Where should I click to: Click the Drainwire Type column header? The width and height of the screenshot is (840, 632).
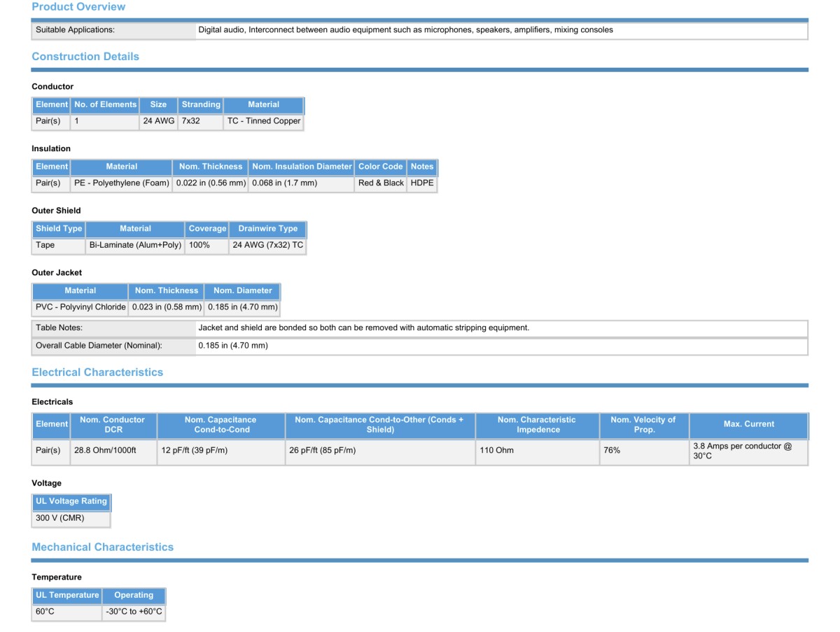click(267, 229)
